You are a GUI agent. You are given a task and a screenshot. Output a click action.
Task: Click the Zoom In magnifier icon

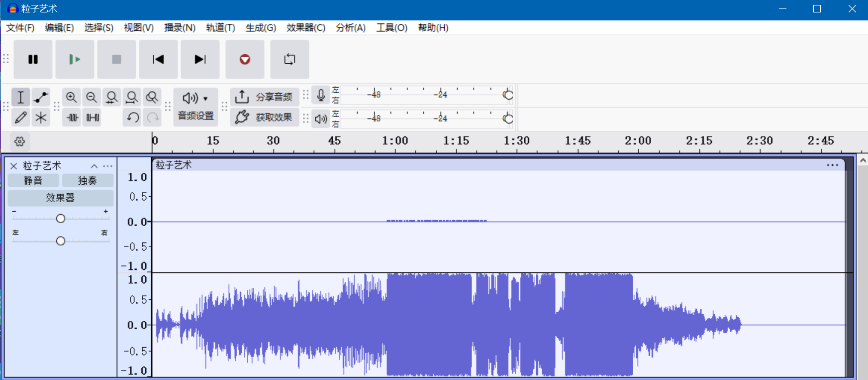[x=72, y=97]
